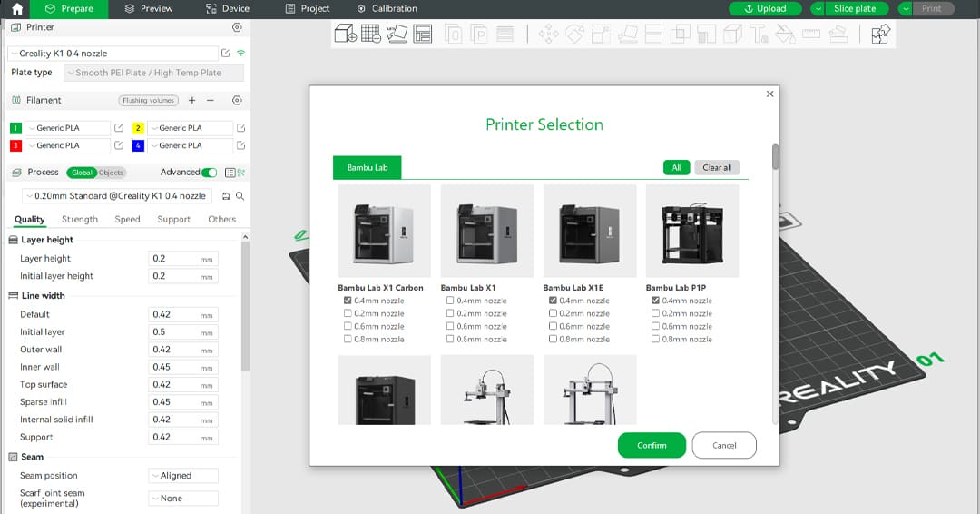Check 0.8mm nozzle for Bambu Lab X1E
This screenshot has height=514, width=980.
tap(553, 339)
